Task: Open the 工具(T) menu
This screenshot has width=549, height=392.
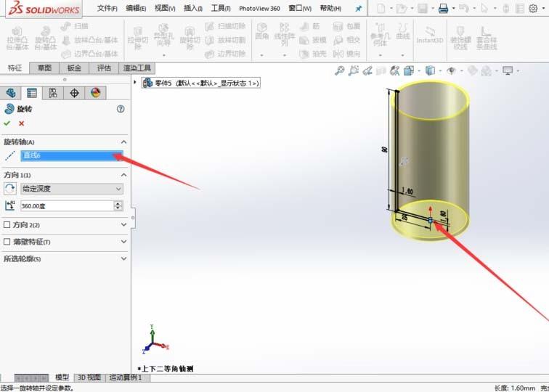Action: (x=221, y=9)
